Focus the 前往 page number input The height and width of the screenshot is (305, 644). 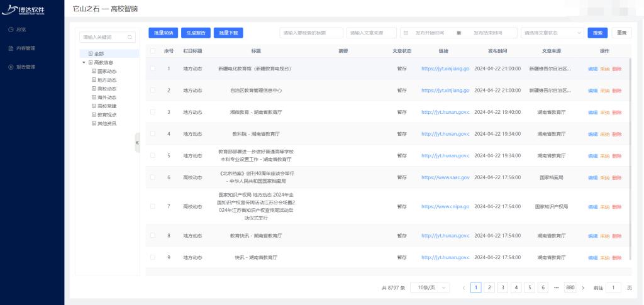tap(614, 288)
